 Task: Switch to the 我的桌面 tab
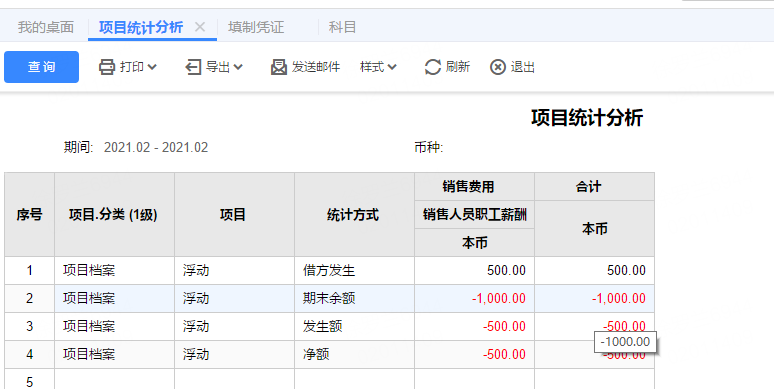pos(46,27)
